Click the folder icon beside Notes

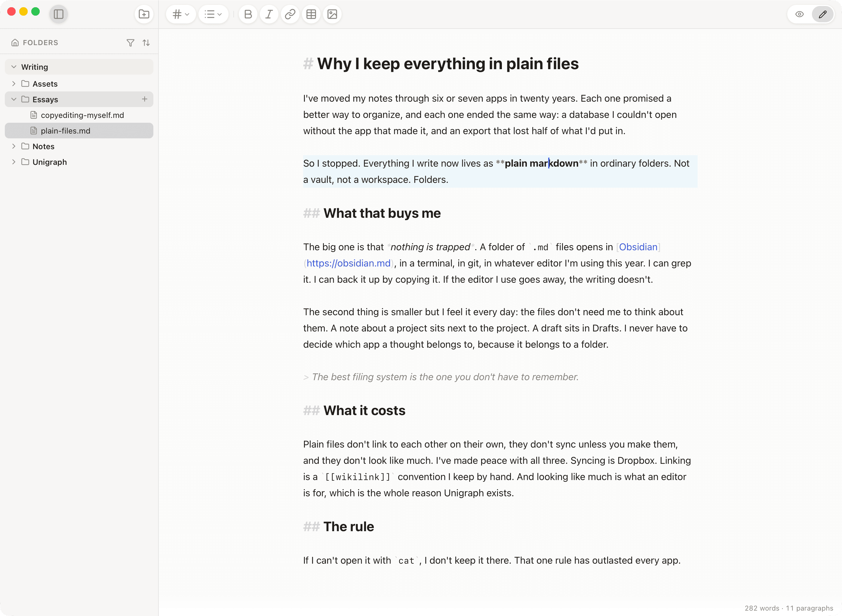(25, 146)
